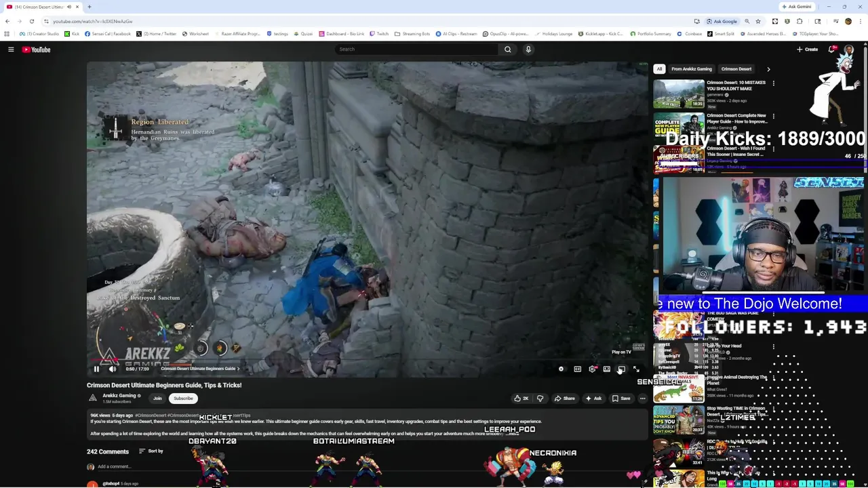The width and height of the screenshot is (868, 488).
Task: Enter fullscreen mode in the player
Action: tap(636, 369)
